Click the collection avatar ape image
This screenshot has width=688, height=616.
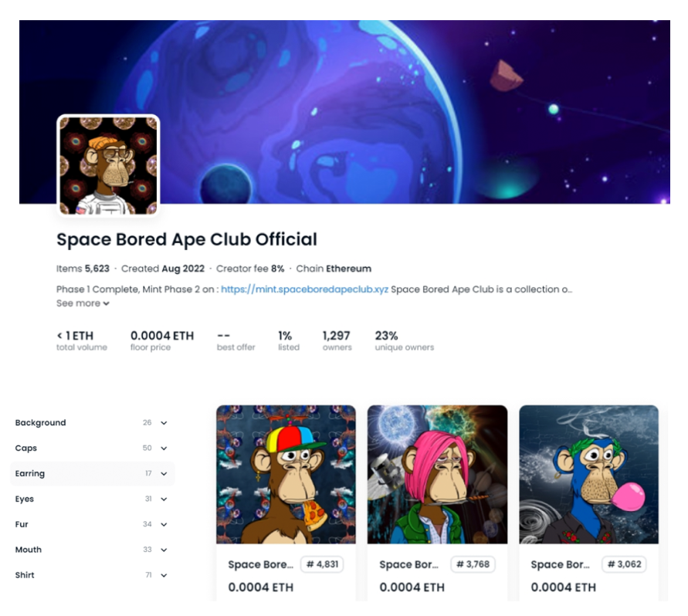pyautogui.click(x=108, y=164)
